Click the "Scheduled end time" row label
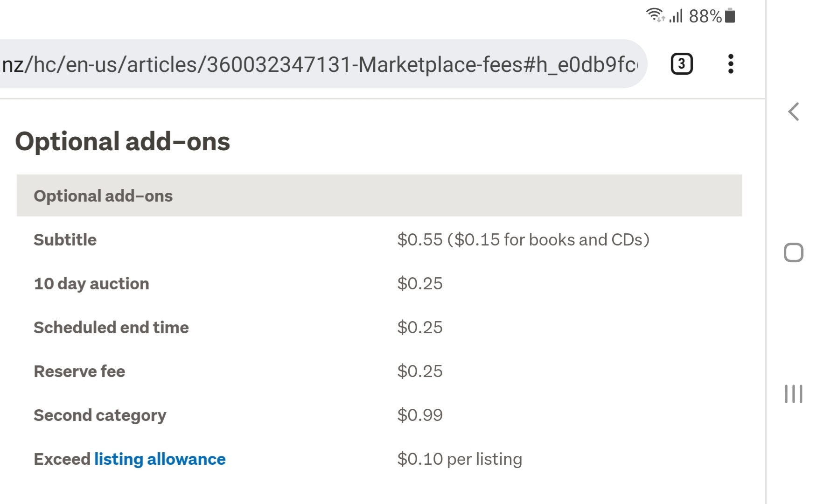The height and width of the screenshot is (504, 824). tap(111, 328)
